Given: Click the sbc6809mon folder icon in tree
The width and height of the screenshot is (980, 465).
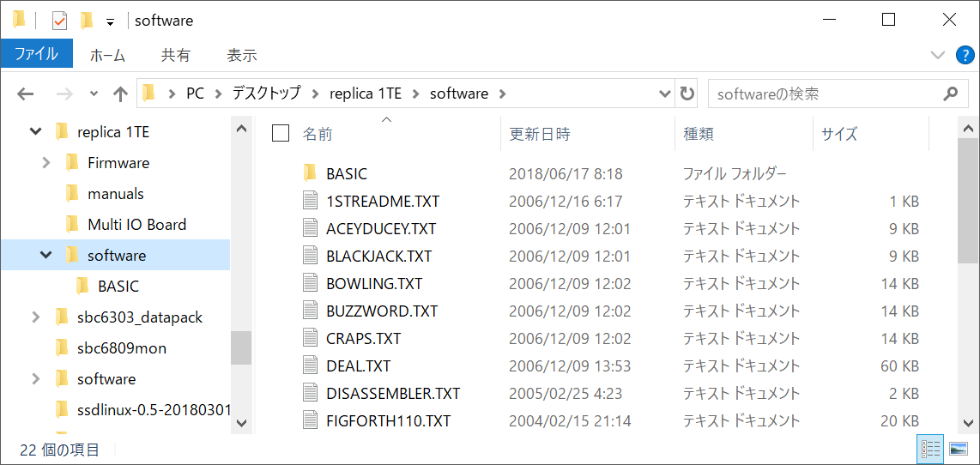Looking at the screenshot, I should click(x=61, y=348).
